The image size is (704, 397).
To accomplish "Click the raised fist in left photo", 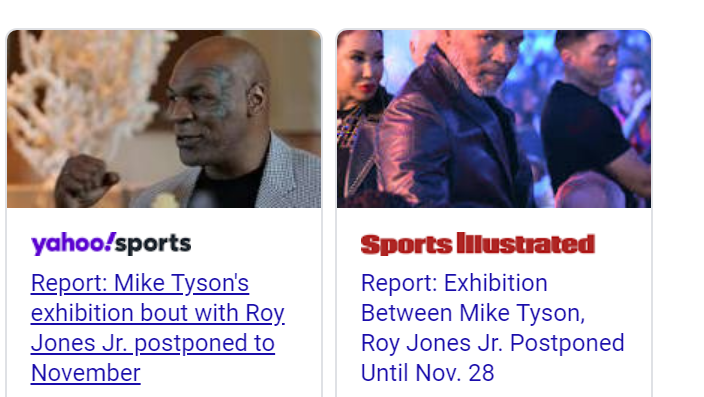I will coord(85,180).
